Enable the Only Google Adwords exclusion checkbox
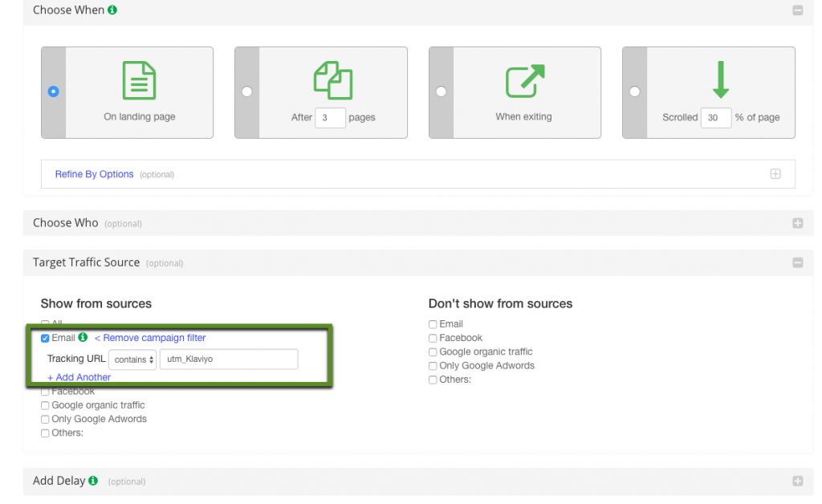The image size is (822, 504). (x=432, y=365)
